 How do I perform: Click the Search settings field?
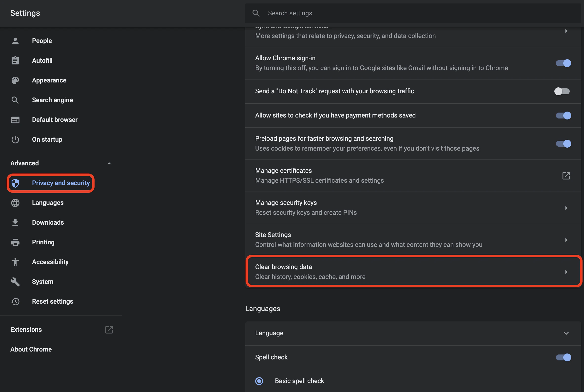click(x=413, y=13)
